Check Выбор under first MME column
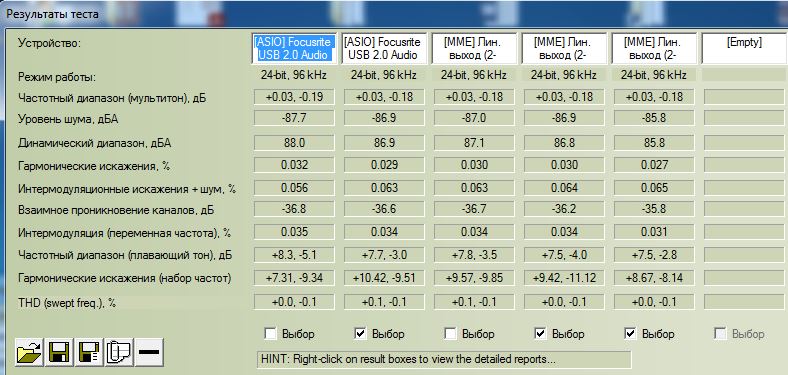The height and width of the screenshot is (375, 788). (x=450, y=333)
